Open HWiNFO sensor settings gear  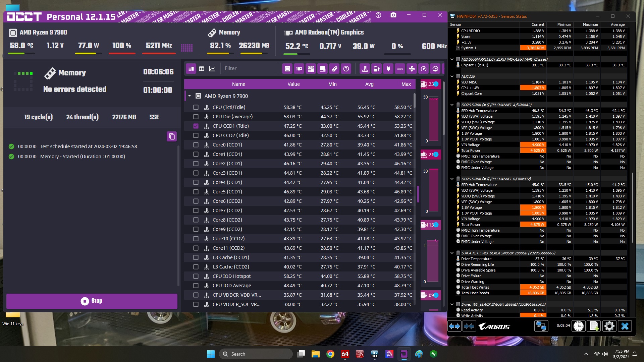click(609, 326)
